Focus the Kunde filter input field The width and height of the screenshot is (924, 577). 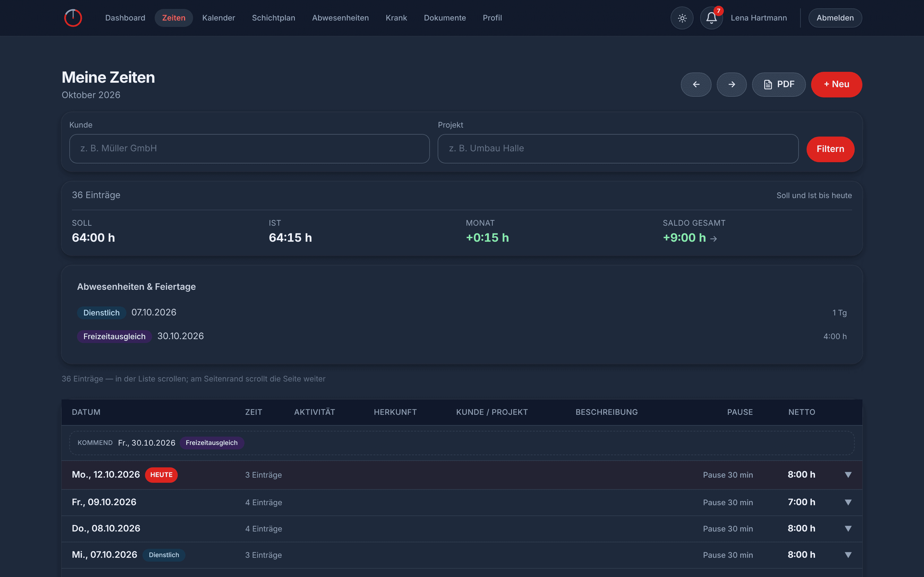(x=249, y=148)
